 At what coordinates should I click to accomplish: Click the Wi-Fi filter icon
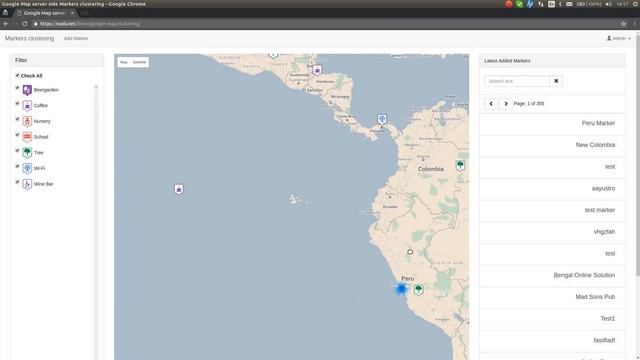pyautogui.click(x=27, y=168)
